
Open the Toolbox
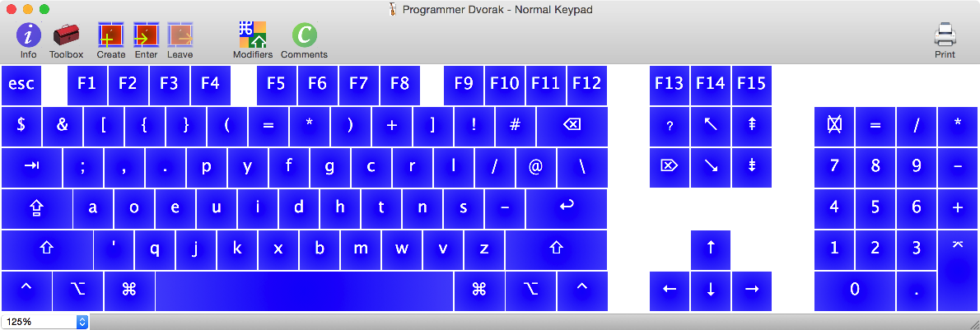(66, 40)
